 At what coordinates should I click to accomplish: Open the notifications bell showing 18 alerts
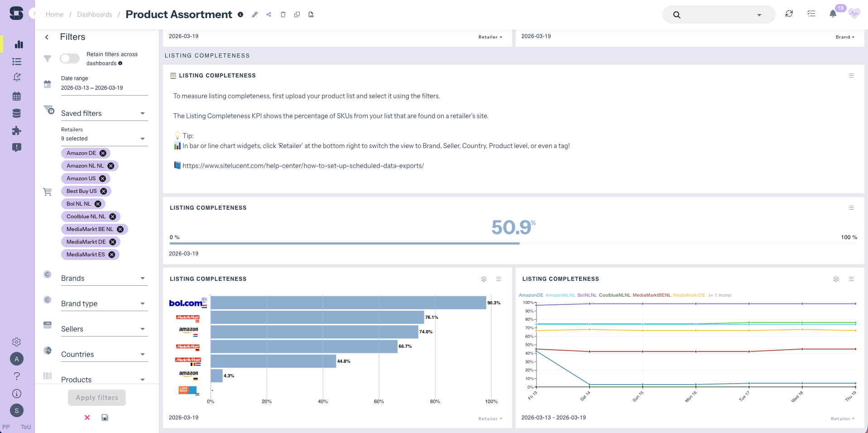(x=832, y=14)
